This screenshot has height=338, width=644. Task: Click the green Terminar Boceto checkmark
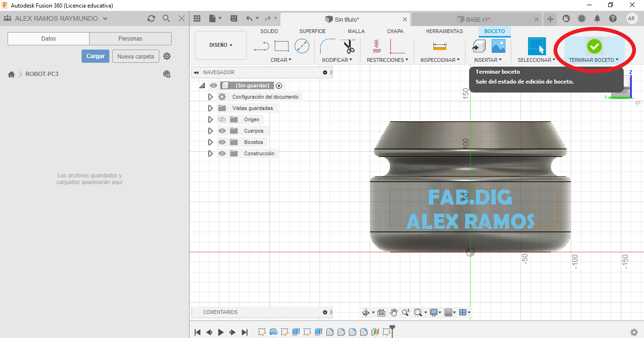594,46
